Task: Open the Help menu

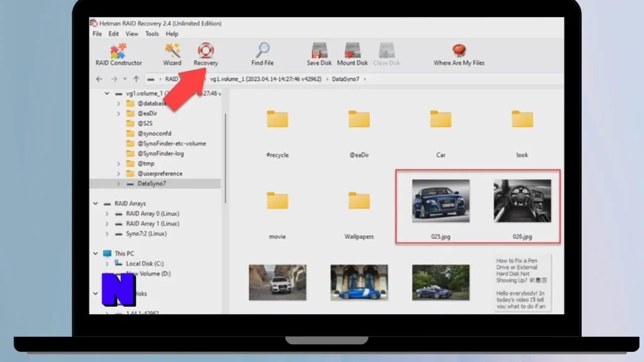Action: coord(172,34)
